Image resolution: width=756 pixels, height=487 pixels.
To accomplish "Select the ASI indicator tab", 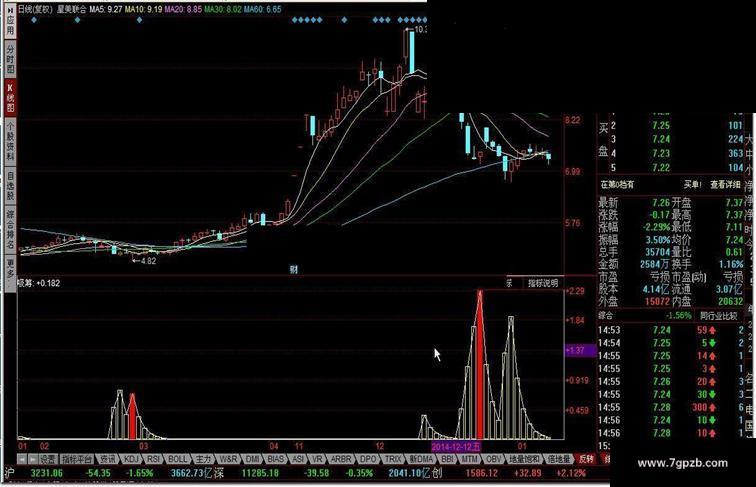I will (298, 459).
